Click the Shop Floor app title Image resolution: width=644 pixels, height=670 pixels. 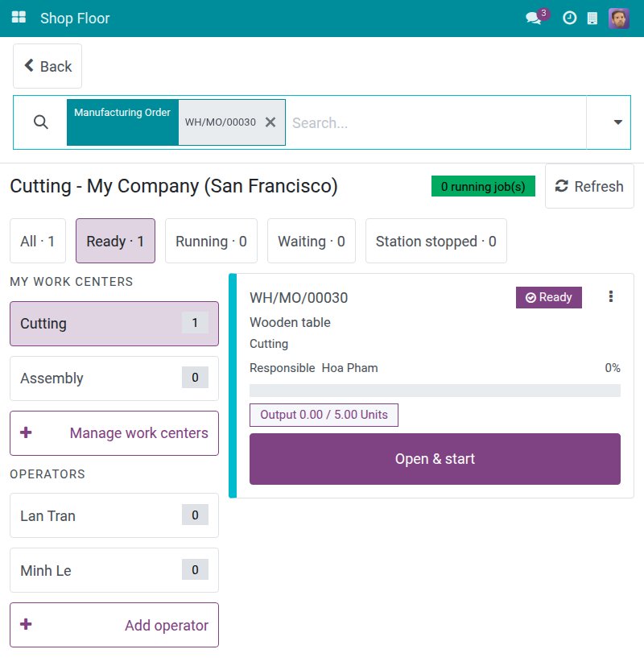pyautogui.click(x=75, y=19)
